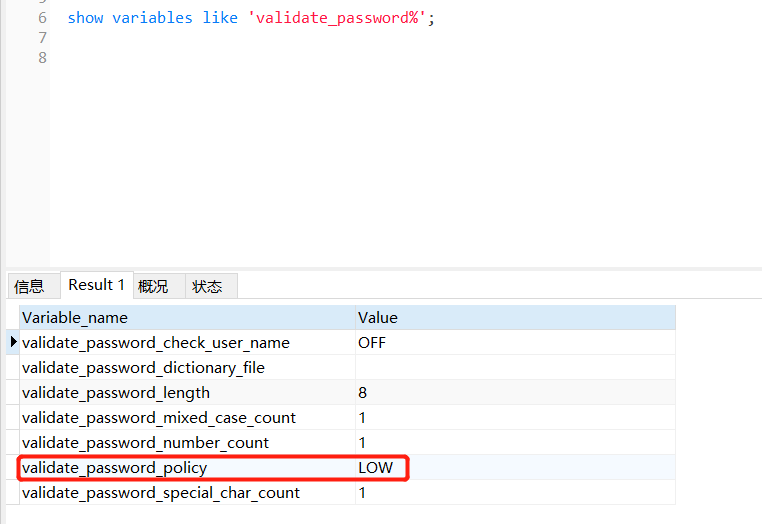
Task: Select the value 8 for validate_password_length
Action: coord(515,393)
